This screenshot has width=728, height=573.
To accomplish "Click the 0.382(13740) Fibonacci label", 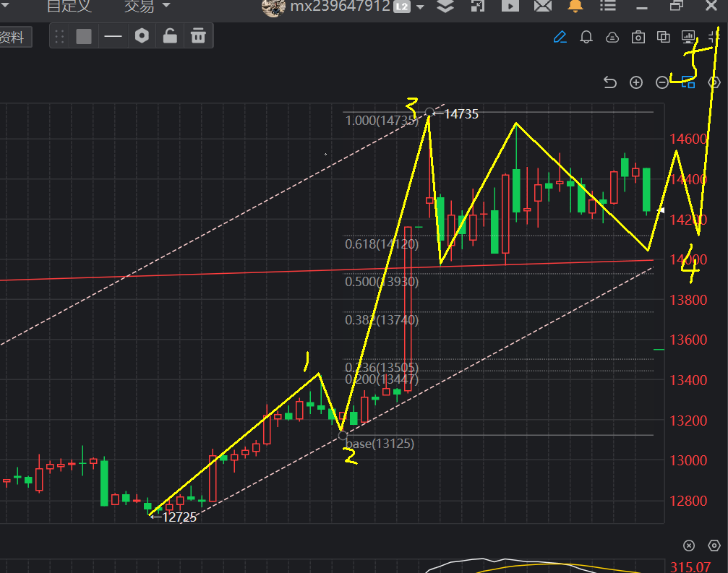I will click(382, 319).
